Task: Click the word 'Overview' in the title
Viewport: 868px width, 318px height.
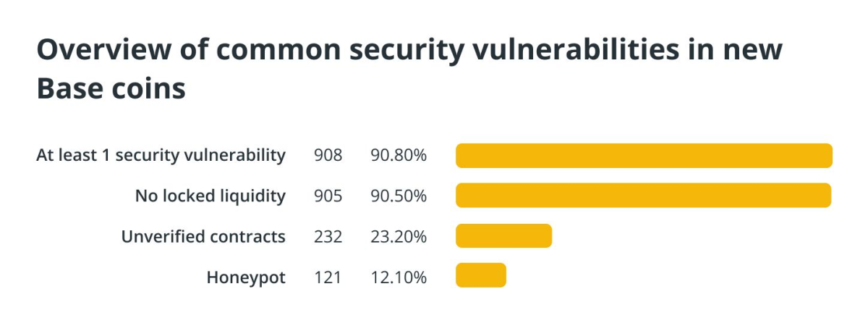Action: [101, 50]
